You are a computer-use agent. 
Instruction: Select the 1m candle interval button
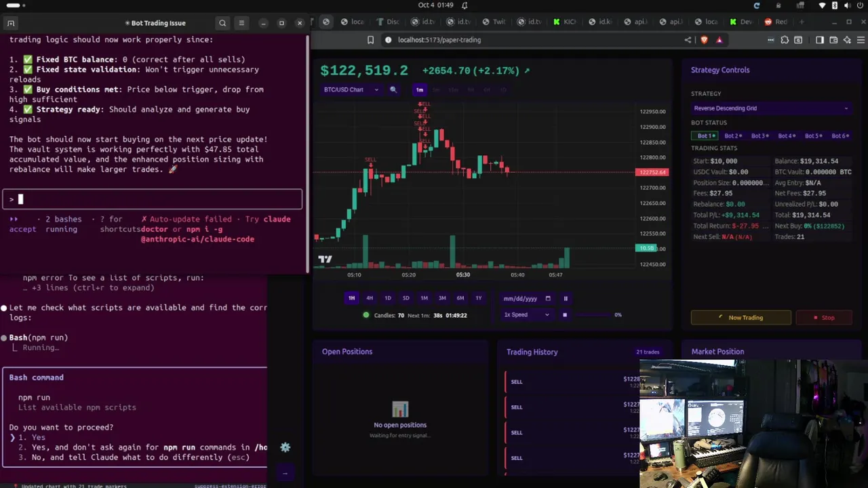[x=420, y=89]
